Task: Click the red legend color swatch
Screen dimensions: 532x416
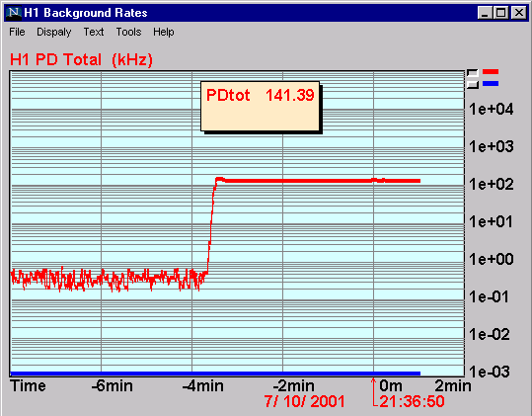Action: [491, 72]
